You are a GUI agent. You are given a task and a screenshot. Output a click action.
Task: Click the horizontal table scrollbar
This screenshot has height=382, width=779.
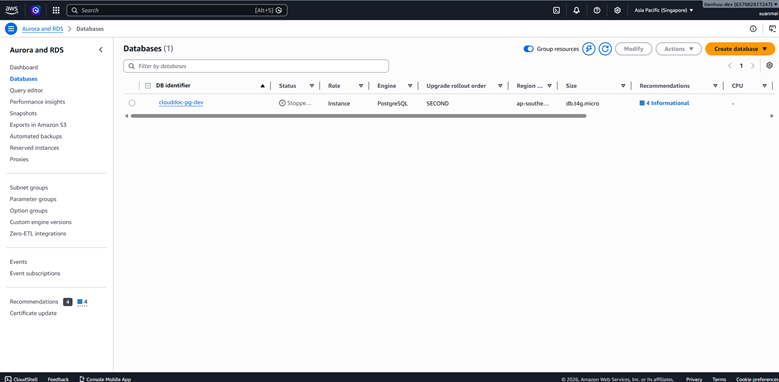click(358, 116)
